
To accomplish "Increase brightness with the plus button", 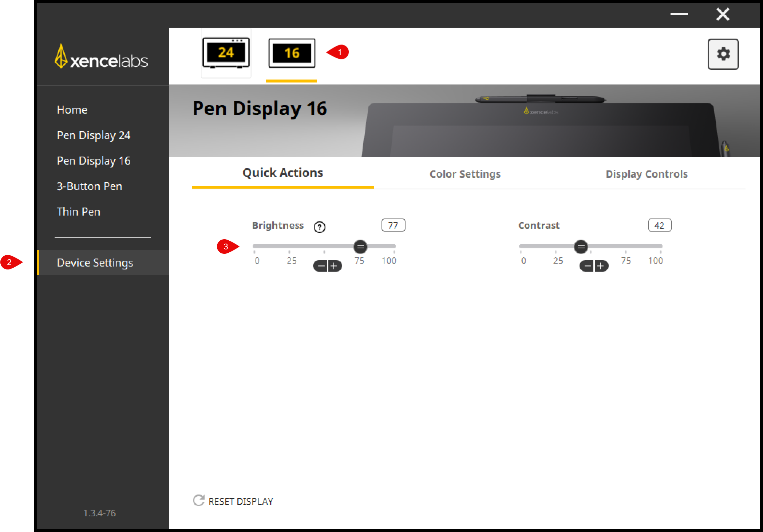I will coord(334,266).
